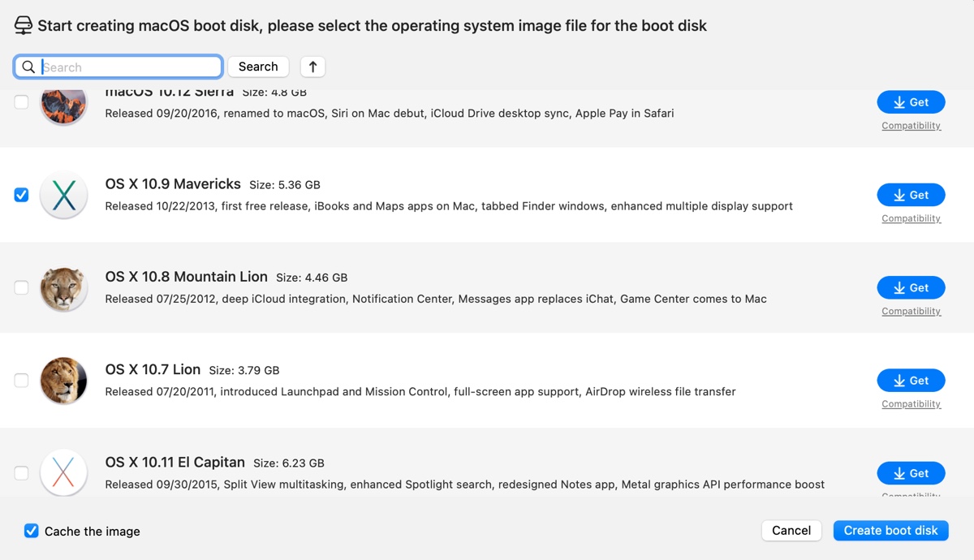Click the El Capitan OS icon
The width and height of the screenshot is (974, 560).
(63, 473)
